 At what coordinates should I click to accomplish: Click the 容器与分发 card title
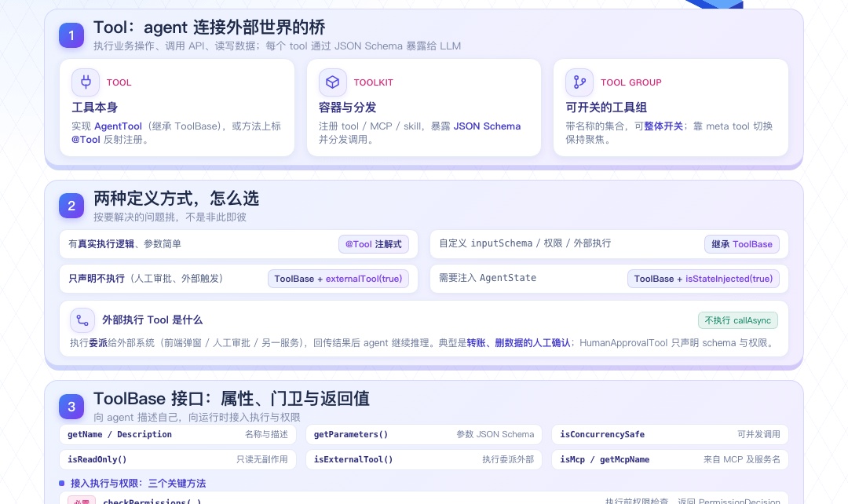pos(347,108)
